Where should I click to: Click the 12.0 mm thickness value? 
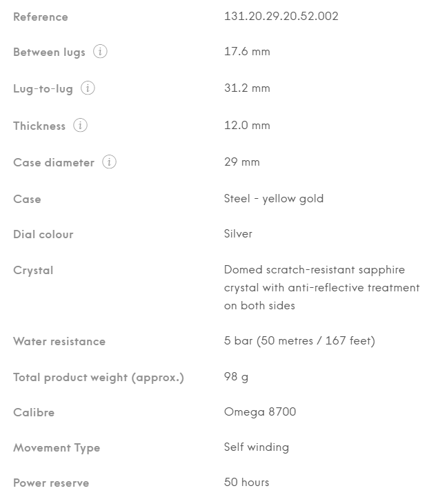(247, 126)
